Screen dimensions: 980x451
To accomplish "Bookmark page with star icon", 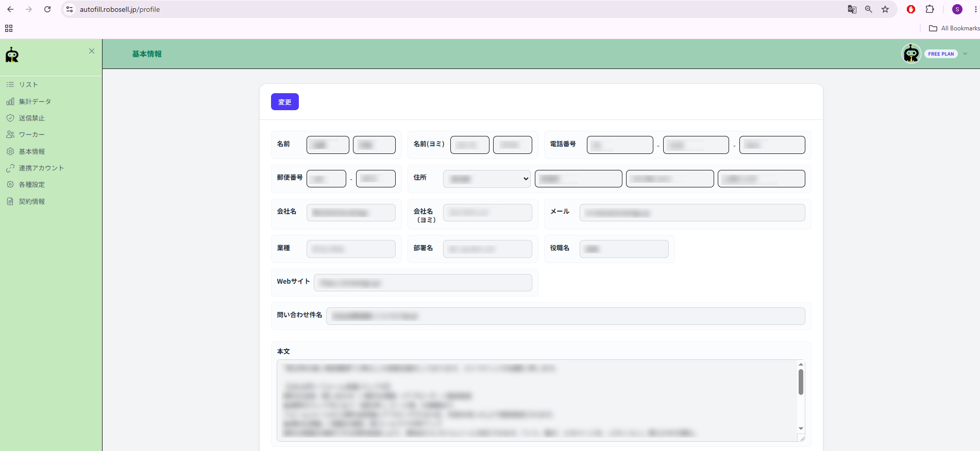I will (x=885, y=9).
